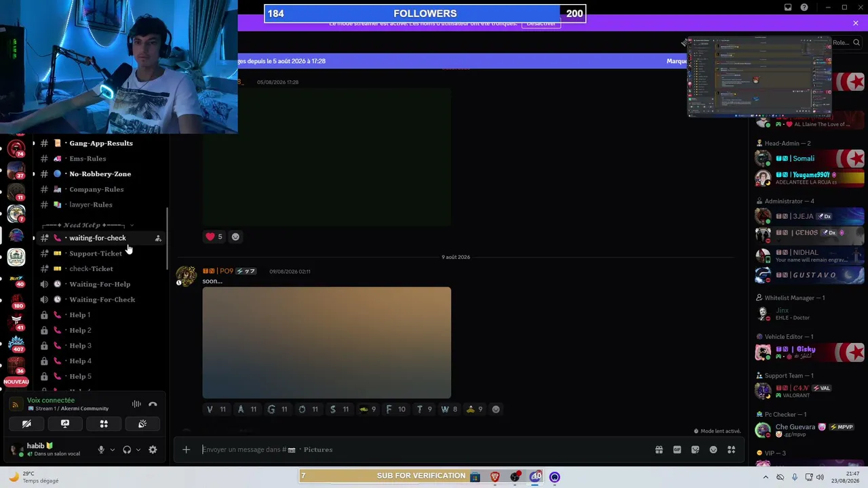Screen dimensions: 868x488
Task: Deafen audio with the headphone button
Action: point(127,449)
